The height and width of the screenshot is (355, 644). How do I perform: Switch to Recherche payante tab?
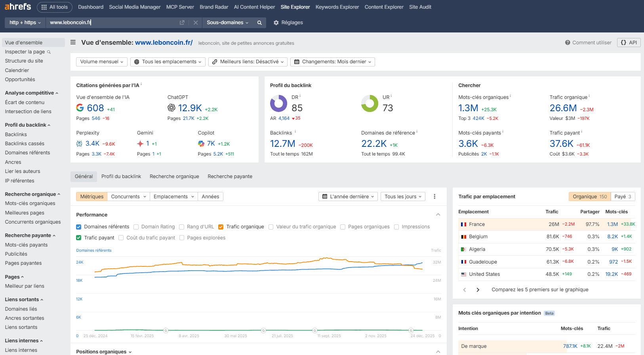230,177
